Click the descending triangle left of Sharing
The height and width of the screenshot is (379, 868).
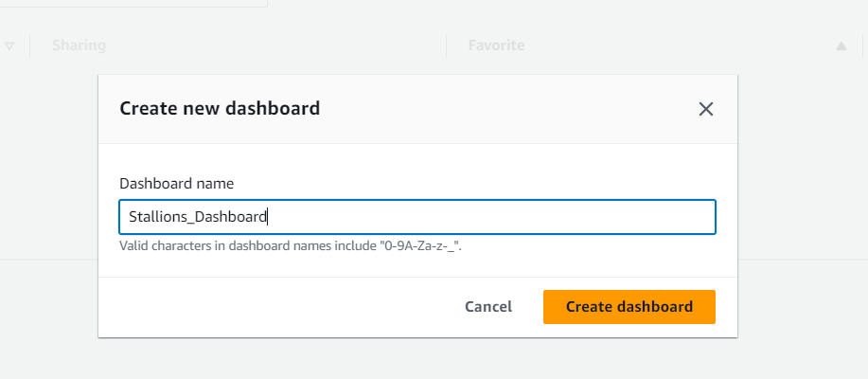coord(9,46)
